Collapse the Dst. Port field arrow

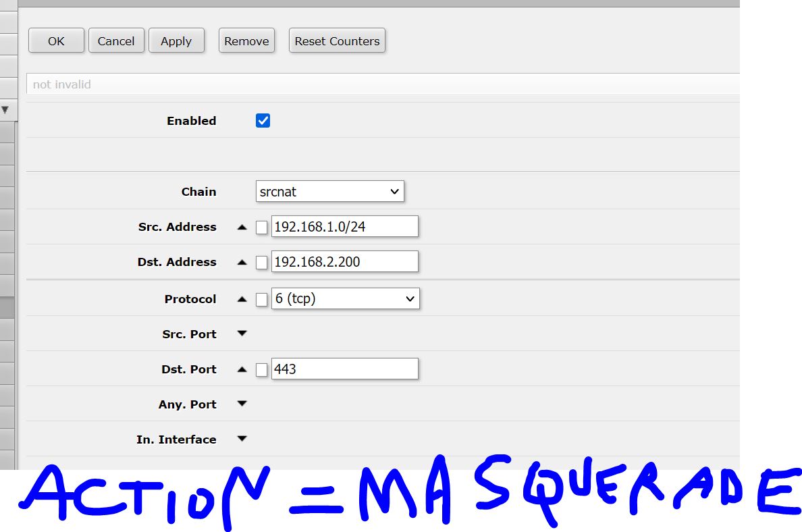(242, 369)
